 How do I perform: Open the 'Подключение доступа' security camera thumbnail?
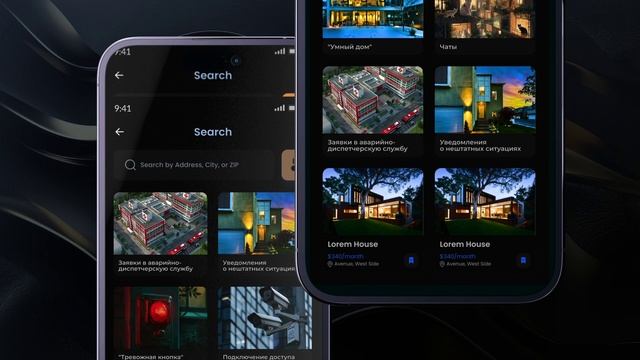[x=265, y=318]
